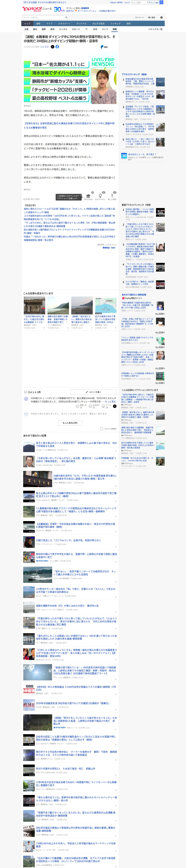
Task: Open the '静岡放送（SBS）' source link below related articles
Action: (x=109, y=248)
